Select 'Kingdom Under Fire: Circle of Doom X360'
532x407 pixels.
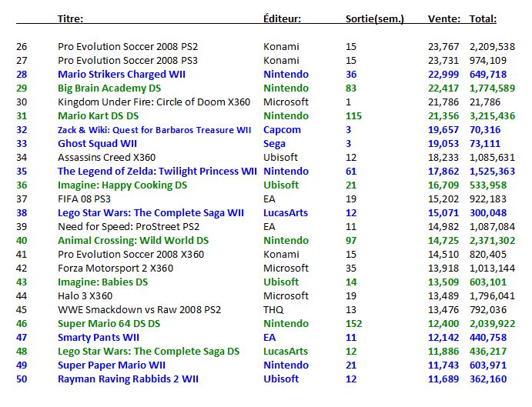(x=154, y=102)
